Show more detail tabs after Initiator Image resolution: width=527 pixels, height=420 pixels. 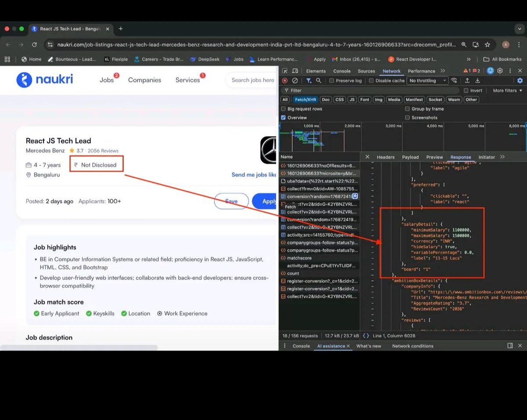point(502,157)
